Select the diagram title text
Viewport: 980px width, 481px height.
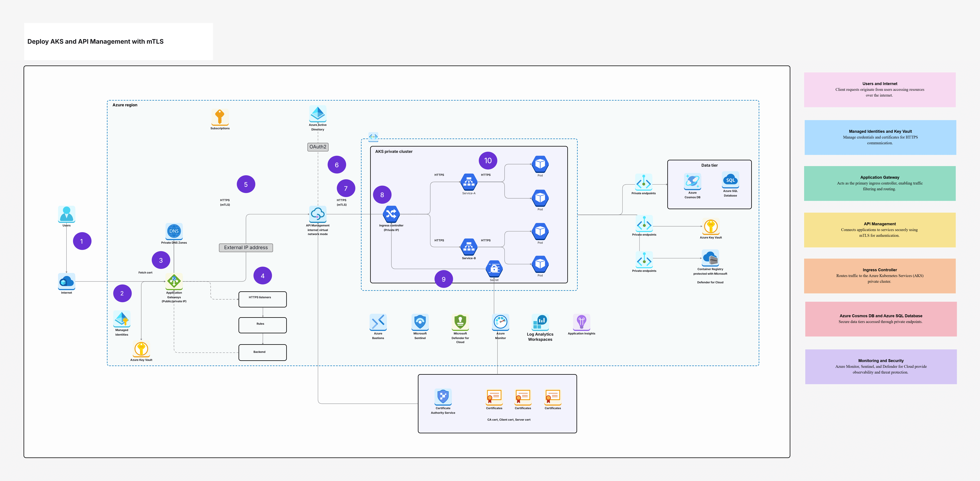click(96, 41)
